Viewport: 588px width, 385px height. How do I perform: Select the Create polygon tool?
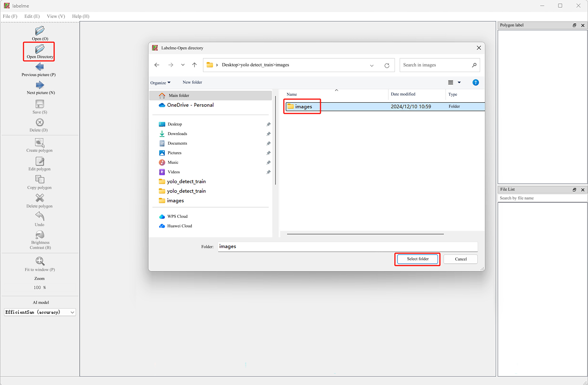pyautogui.click(x=39, y=143)
